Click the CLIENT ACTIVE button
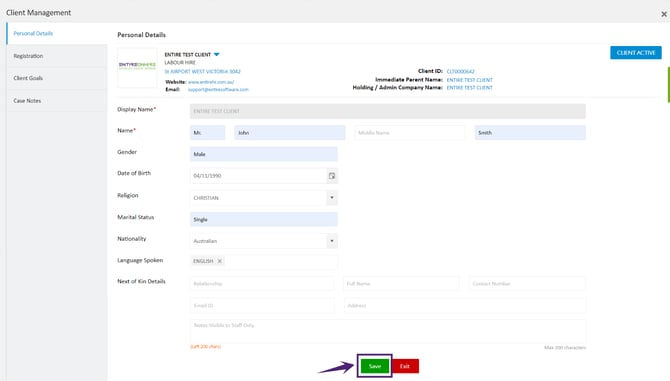The height and width of the screenshot is (381, 670). (636, 53)
